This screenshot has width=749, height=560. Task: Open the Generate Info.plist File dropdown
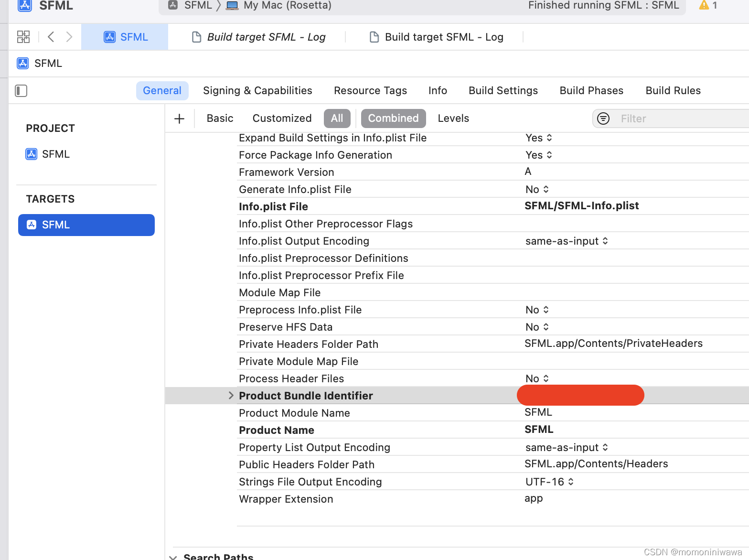(x=537, y=189)
